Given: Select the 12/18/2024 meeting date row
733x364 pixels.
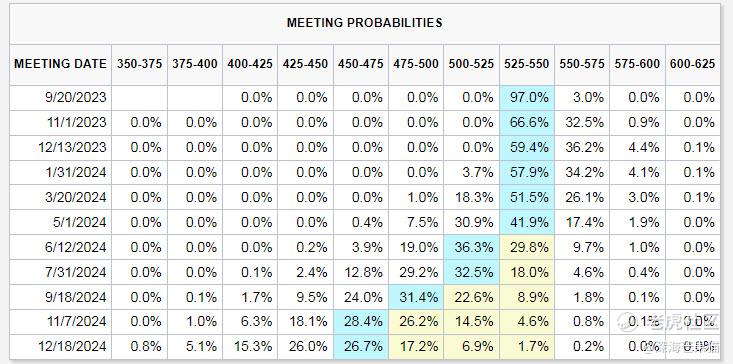Looking at the screenshot, I should [365, 347].
